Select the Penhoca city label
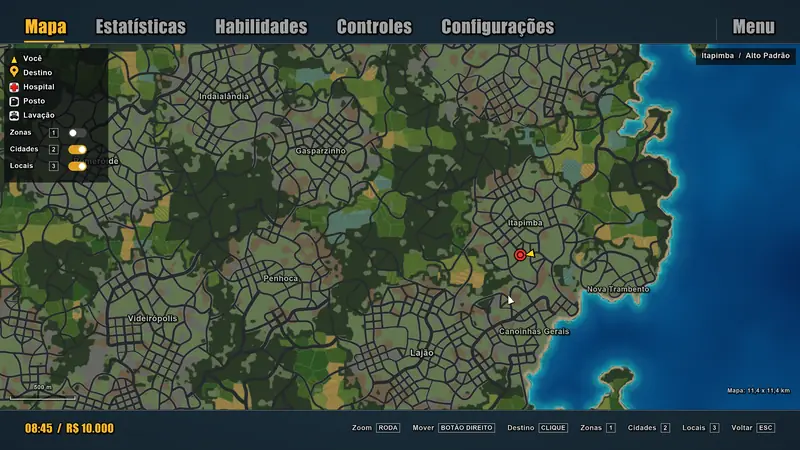 click(x=281, y=279)
